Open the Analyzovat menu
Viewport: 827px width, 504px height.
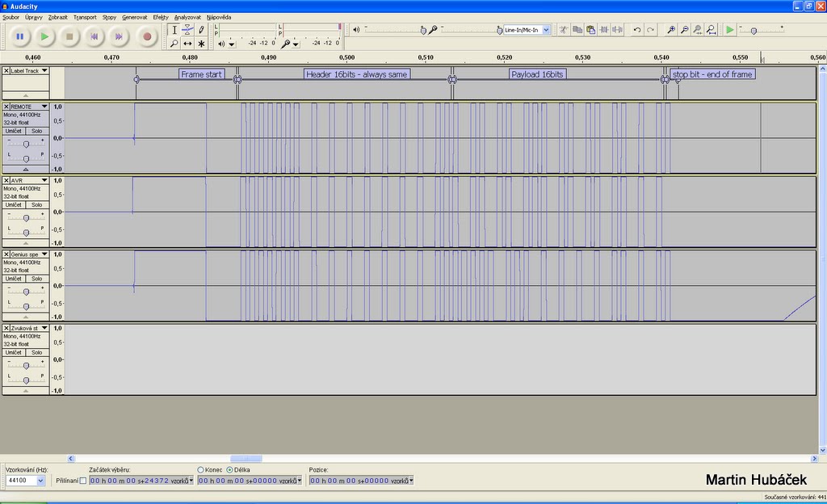point(187,18)
